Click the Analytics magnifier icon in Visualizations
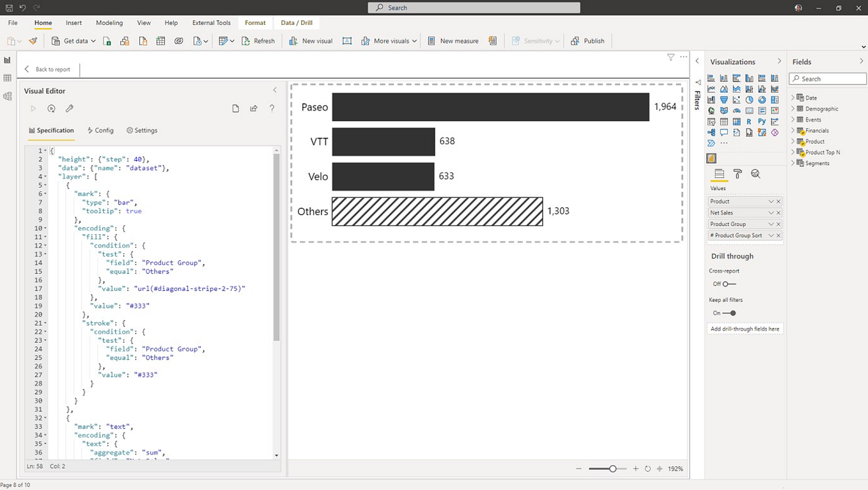Viewport: 868px width, 490px height. 756,174
